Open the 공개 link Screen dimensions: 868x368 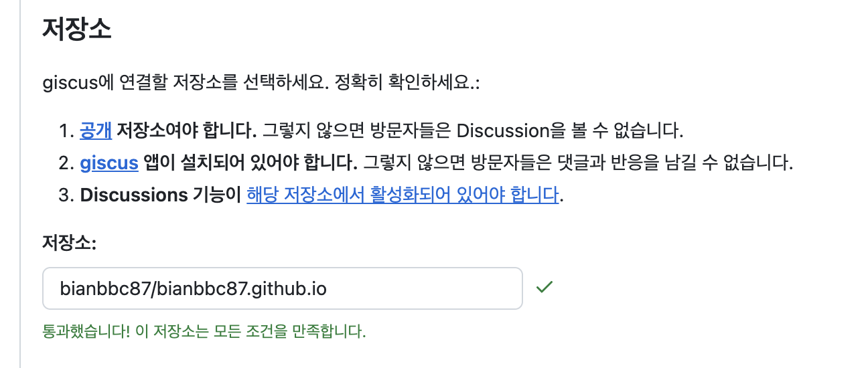click(x=96, y=130)
